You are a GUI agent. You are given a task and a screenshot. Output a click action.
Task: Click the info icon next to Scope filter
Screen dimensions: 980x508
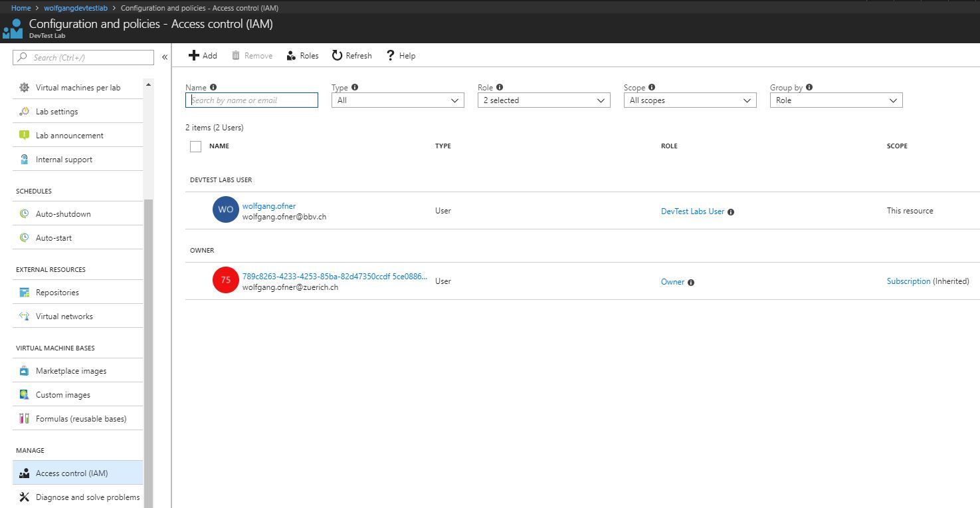652,87
